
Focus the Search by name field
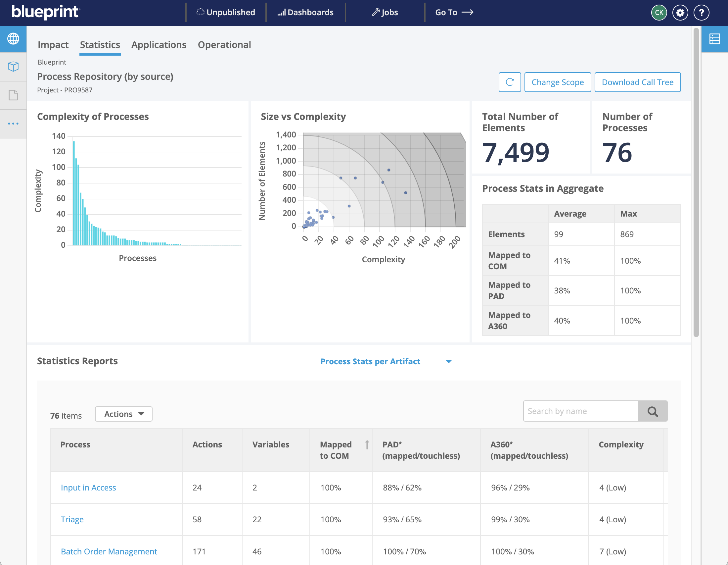[x=580, y=411]
